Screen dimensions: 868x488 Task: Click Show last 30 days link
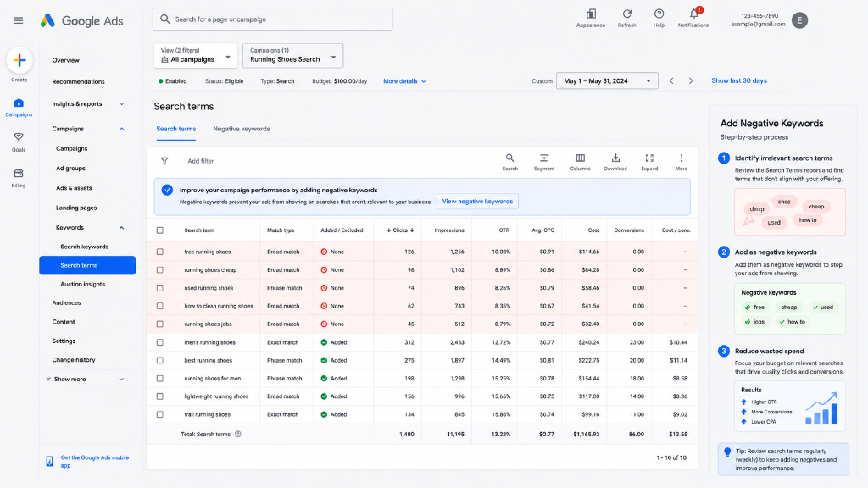(x=739, y=80)
